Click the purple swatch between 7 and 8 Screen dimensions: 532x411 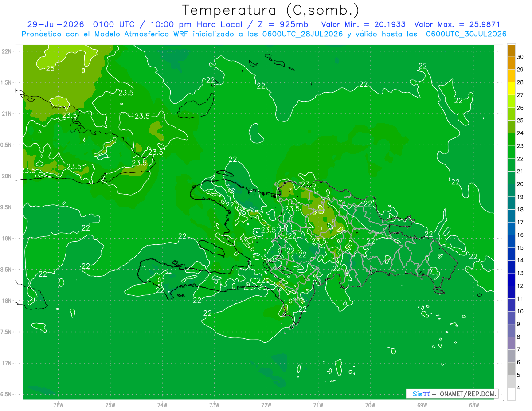[x=511, y=344]
